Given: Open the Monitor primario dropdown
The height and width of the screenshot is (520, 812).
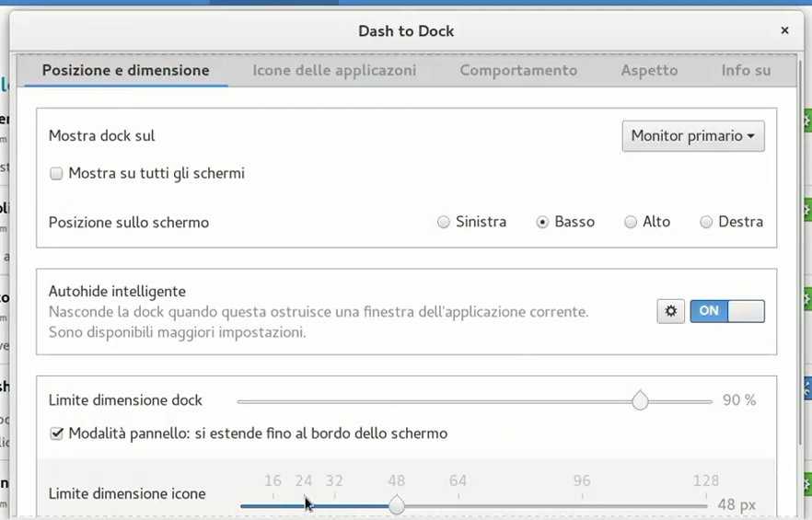Looking at the screenshot, I should 693,136.
